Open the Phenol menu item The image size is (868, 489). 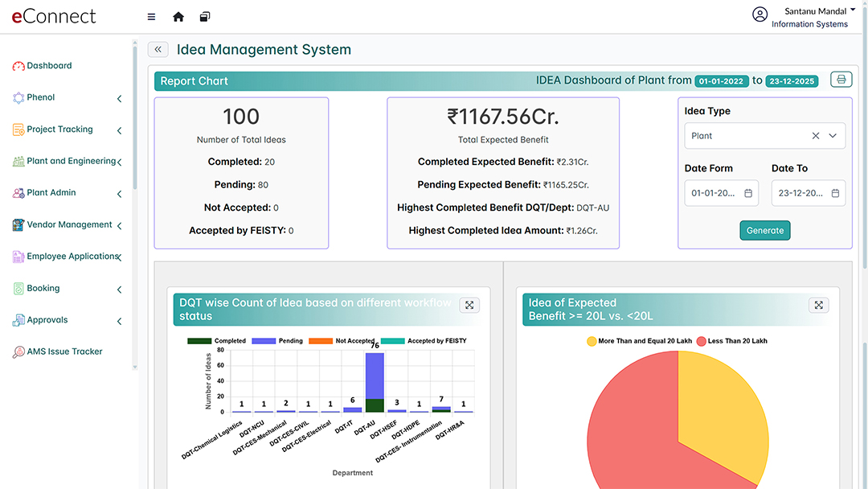41,97
